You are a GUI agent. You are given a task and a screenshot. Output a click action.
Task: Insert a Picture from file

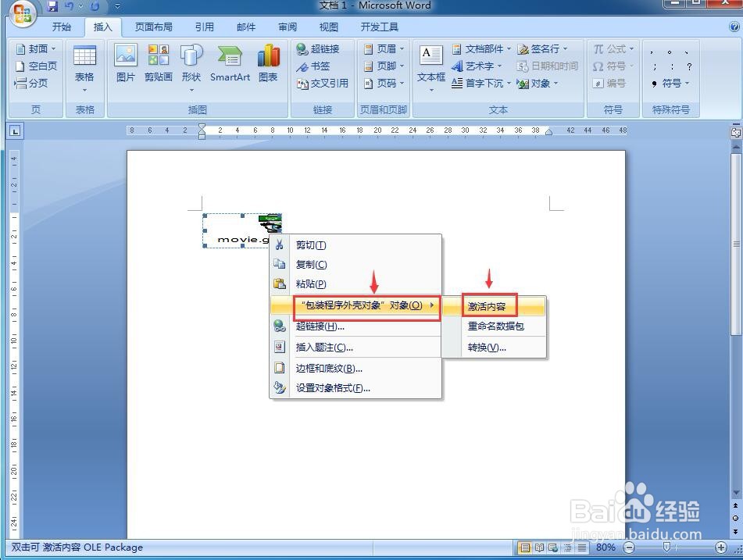click(126, 63)
